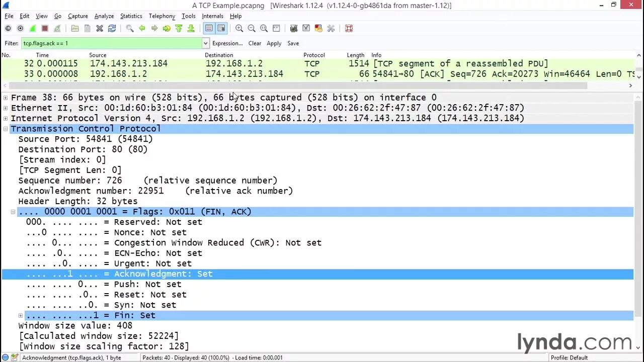Open the Telephony menu
The image size is (644, 362).
(x=162, y=16)
